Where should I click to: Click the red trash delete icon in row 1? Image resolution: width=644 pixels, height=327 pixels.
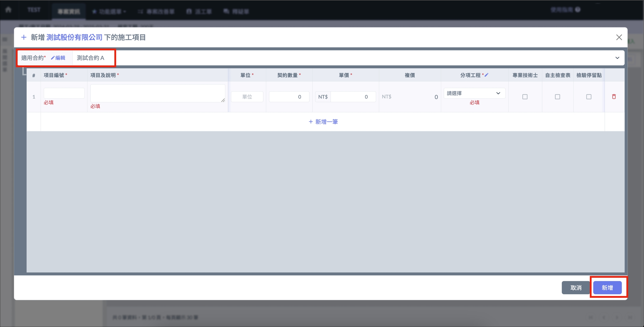pyautogui.click(x=614, y=97)
